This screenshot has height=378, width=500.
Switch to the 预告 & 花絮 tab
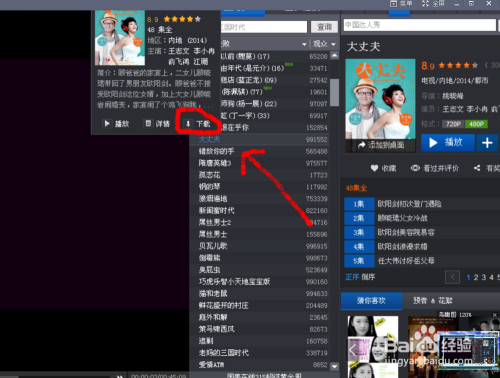433,301
